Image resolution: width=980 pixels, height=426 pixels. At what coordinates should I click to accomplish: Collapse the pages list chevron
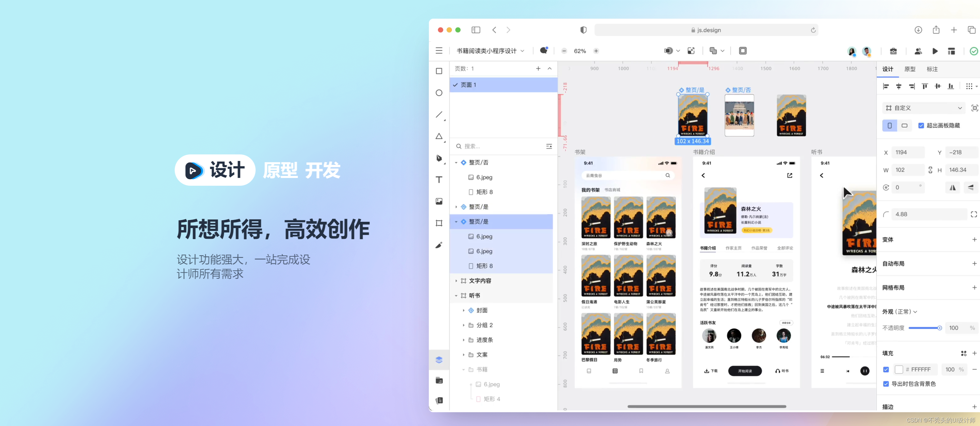[549, 68]
